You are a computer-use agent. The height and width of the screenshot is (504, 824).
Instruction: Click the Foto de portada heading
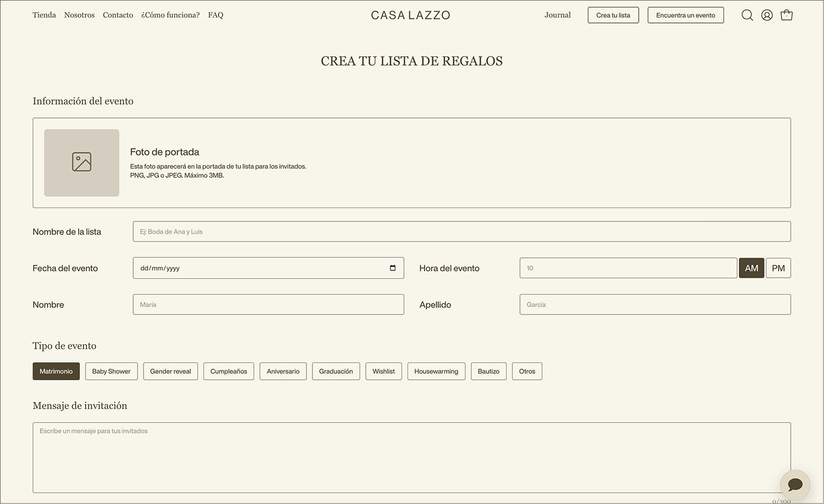point(165,152)
